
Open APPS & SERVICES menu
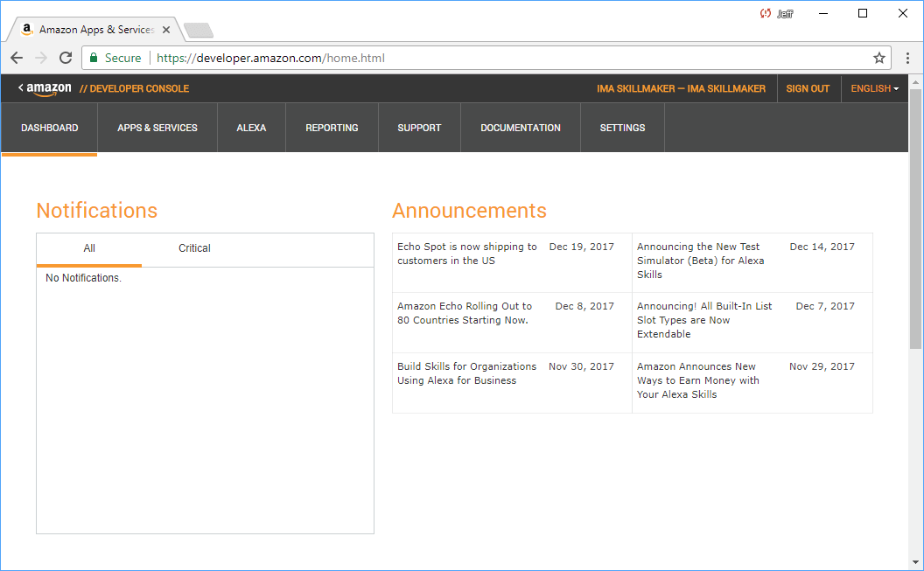[157, 128]
